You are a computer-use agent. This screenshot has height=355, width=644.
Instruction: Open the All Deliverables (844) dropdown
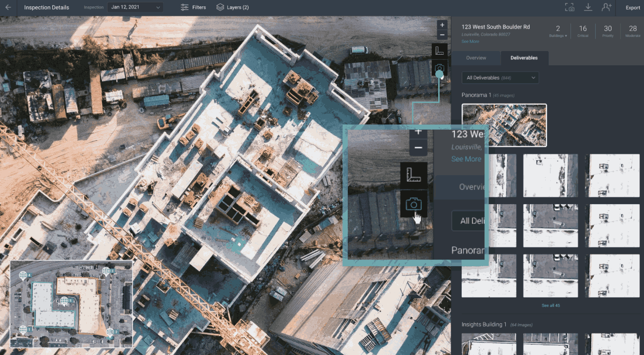500,78
